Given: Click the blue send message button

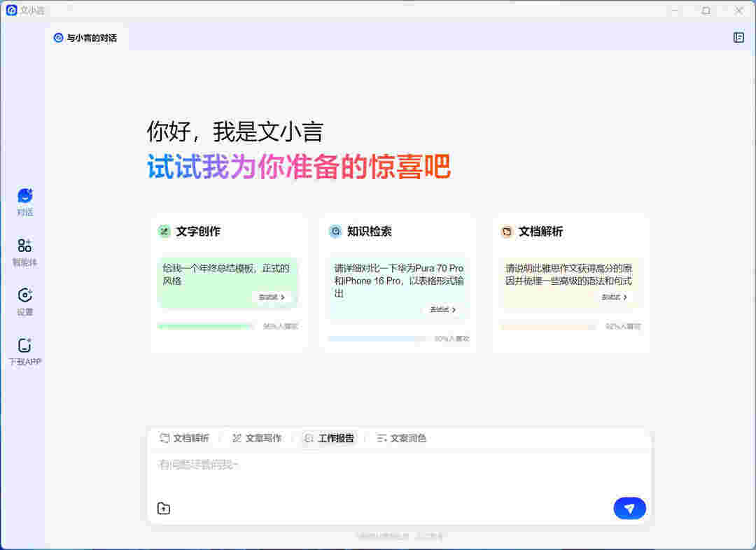Looking at the screenshot, I should [629, 509].
